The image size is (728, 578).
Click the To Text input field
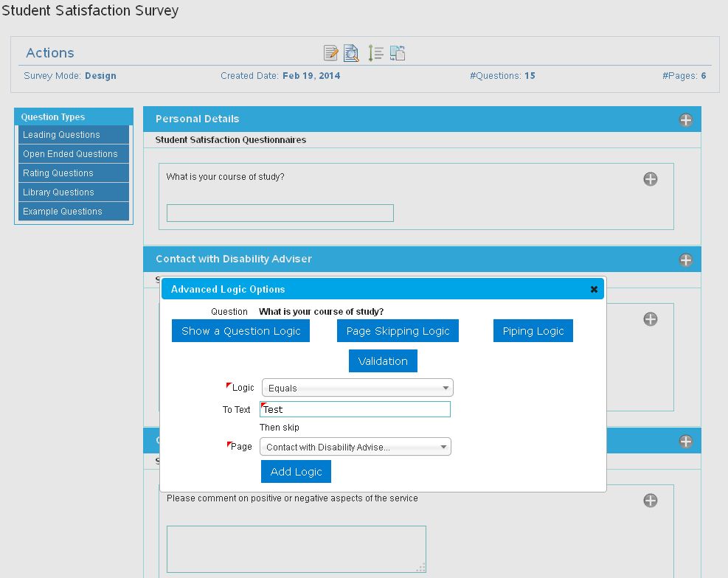(355, 409)
